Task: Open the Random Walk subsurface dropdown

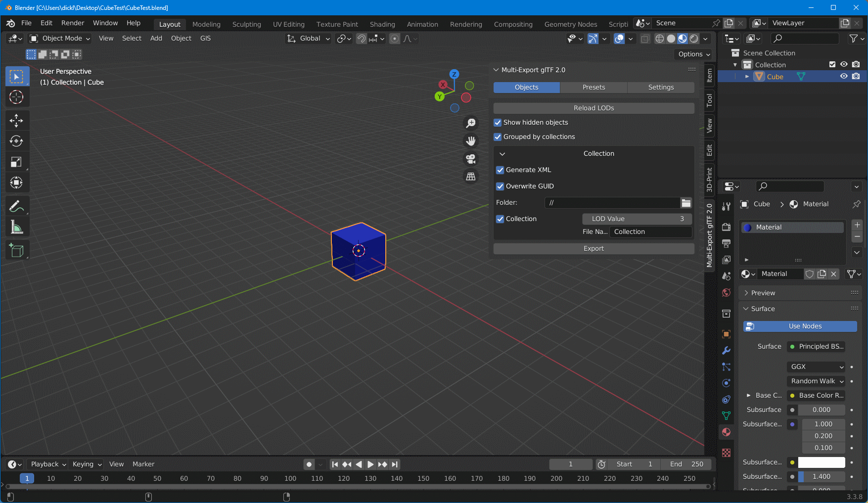Action: point(816,381)
